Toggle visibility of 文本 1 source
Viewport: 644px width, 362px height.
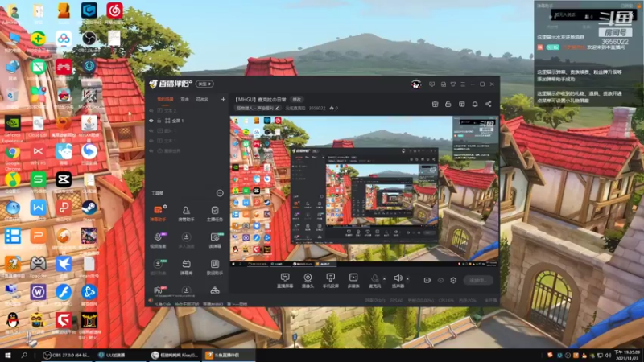pyautogui.click(x=151, y=141)
